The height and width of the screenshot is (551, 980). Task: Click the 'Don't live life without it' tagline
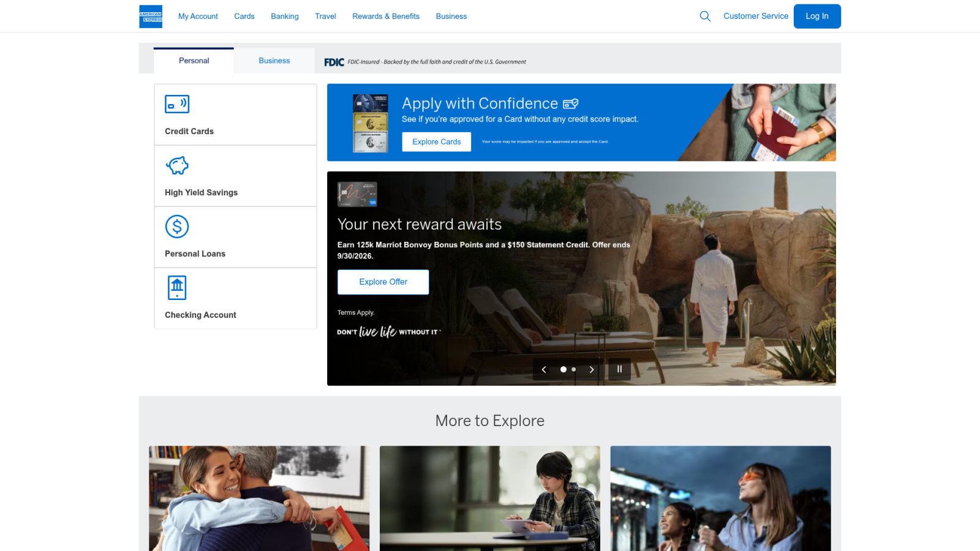click(x=389, y=332)
